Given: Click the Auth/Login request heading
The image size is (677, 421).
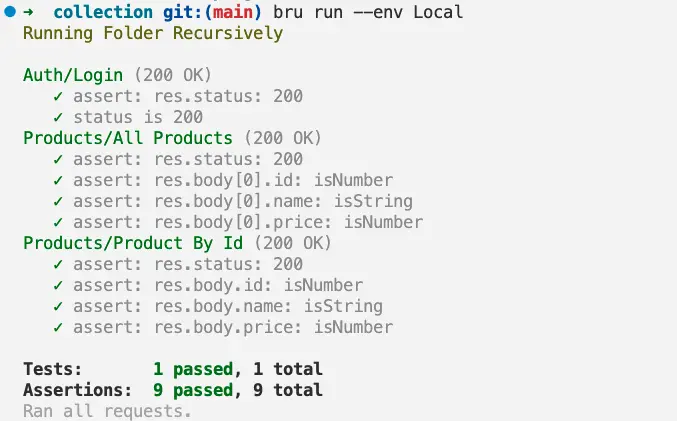Looking at the screenshot, I should 72,75.
